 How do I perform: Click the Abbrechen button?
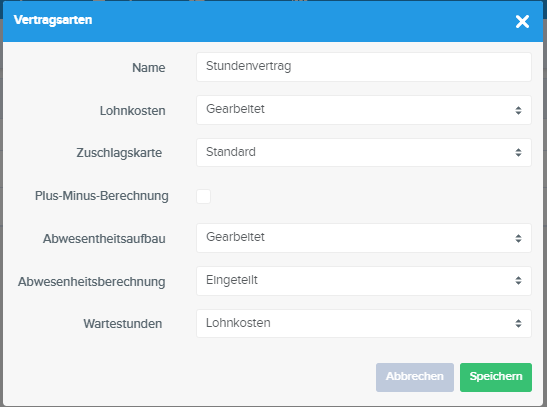click(415, 377)
